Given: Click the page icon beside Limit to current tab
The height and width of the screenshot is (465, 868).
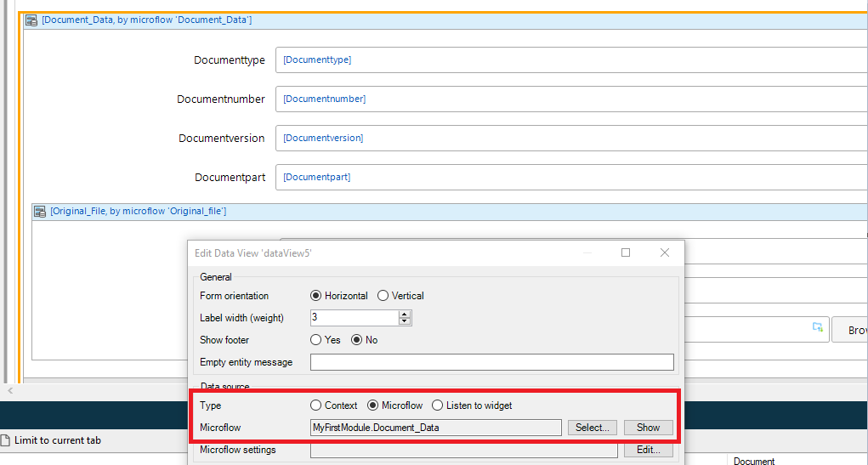Looking at the screenshot, I should click(x=6, y=440).
